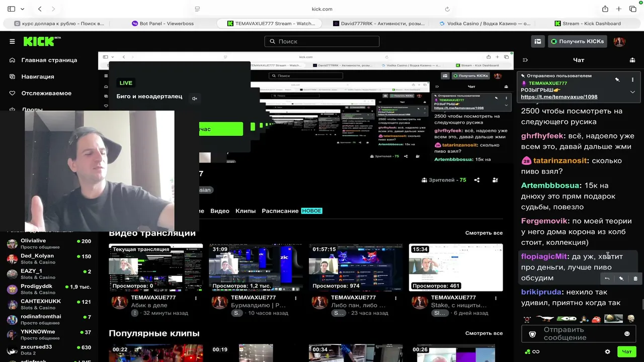The width and height of the screenshot is (644, 362).
Task: Open Главная страница in sidebar
Action: (49, 60)
